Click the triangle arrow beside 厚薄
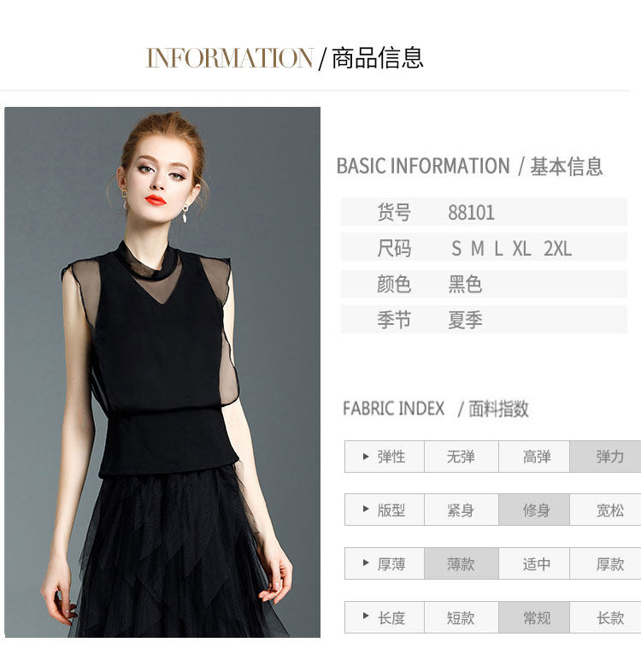Image resolution: width=641 pixels, height=672 pixels. 366,563
